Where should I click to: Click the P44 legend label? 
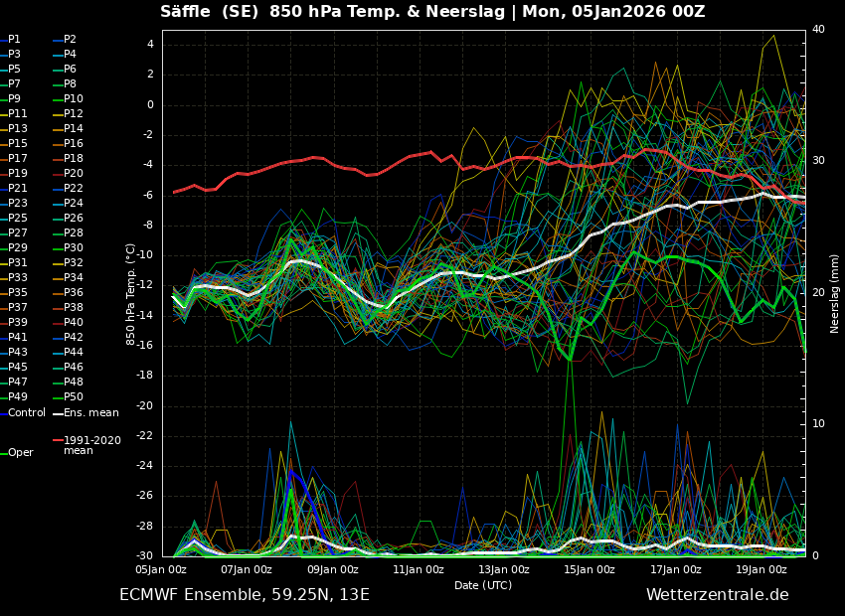click(74, 352)
